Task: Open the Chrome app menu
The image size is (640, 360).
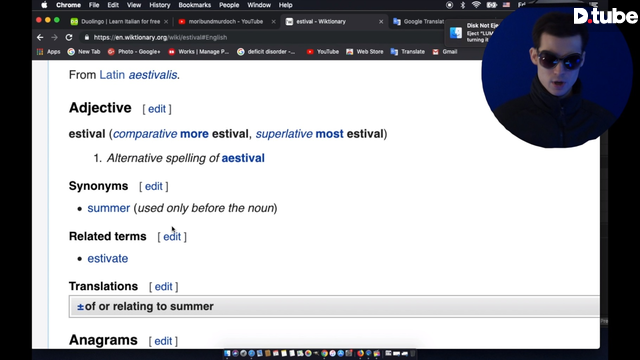Action: pyautogui.click(x=68, y=5)
